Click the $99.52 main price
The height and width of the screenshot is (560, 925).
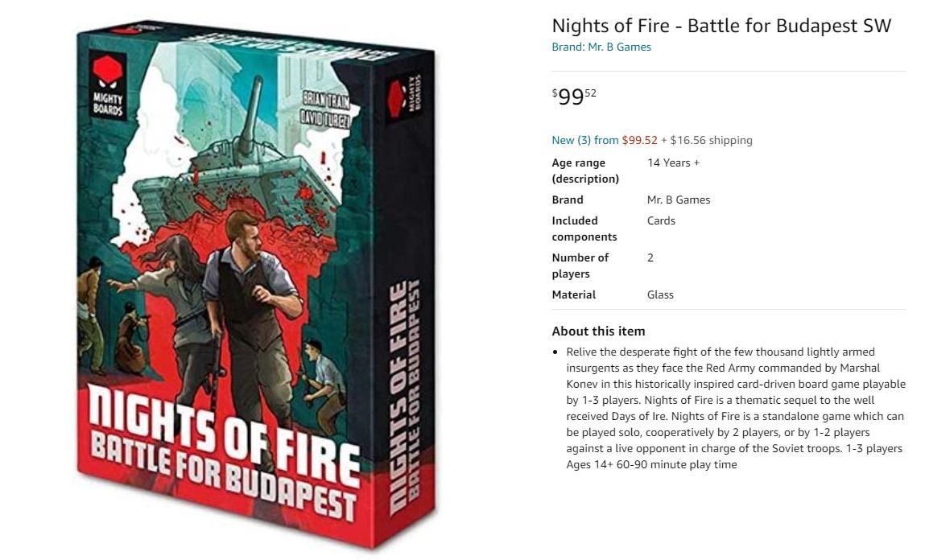click(574, 97)
